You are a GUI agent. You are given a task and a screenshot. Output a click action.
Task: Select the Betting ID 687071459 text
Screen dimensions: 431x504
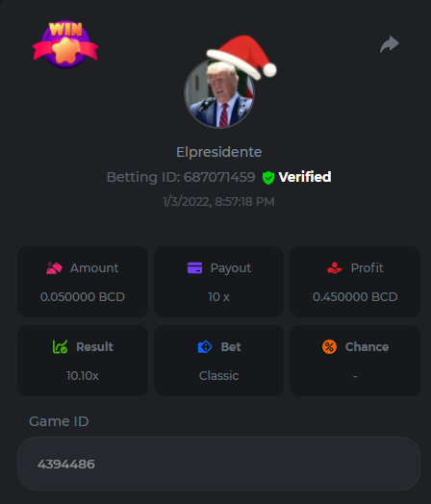[x=181, y=177]
